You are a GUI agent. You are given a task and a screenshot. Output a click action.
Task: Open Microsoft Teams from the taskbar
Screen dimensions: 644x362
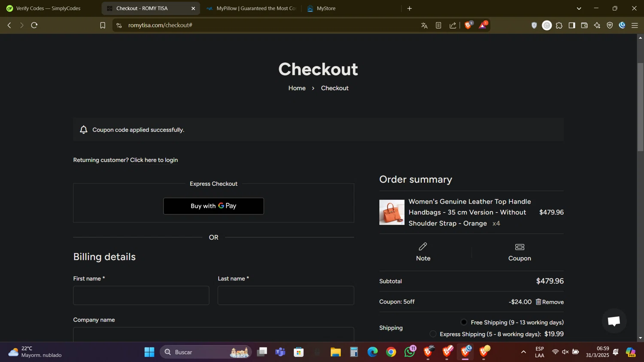click(x=280, y=352)
